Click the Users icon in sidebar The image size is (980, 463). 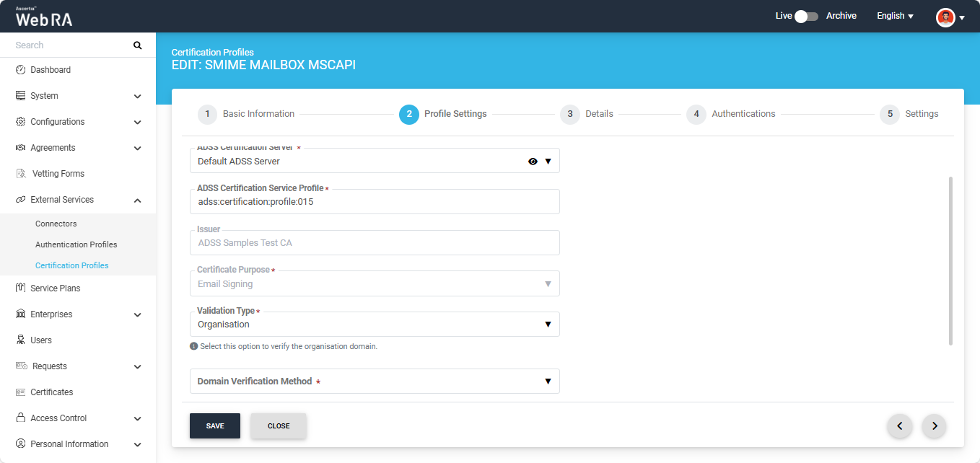(x=21, y=340)
